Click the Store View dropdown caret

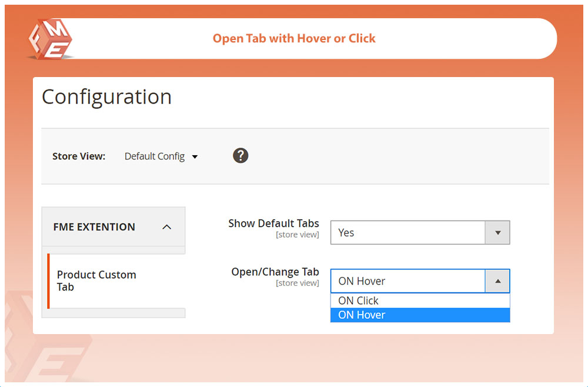pyautogui.click(x=195, y=157)
